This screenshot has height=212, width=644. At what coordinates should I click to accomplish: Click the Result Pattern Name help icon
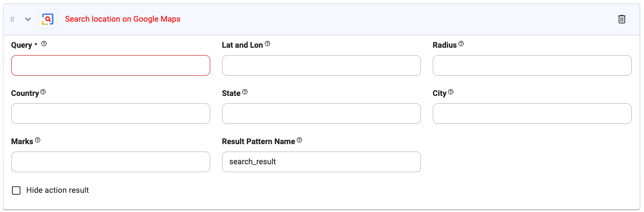[x=299, y=140]
